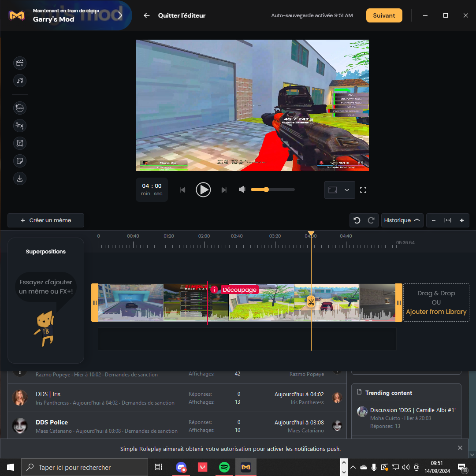Click the Découpage label on the timeline

(239, 290)
